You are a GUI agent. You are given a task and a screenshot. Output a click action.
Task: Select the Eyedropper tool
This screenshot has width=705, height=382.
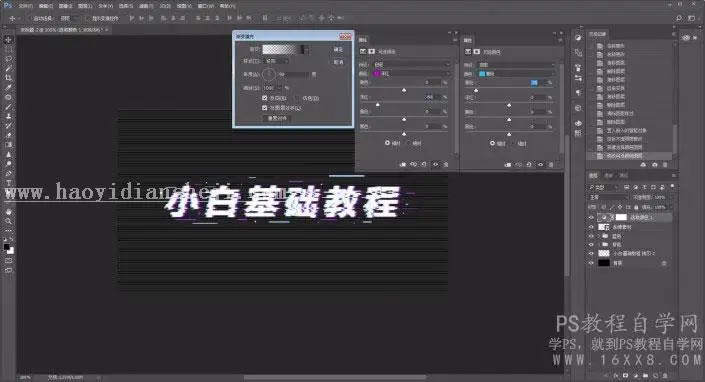tap(9, 87)
